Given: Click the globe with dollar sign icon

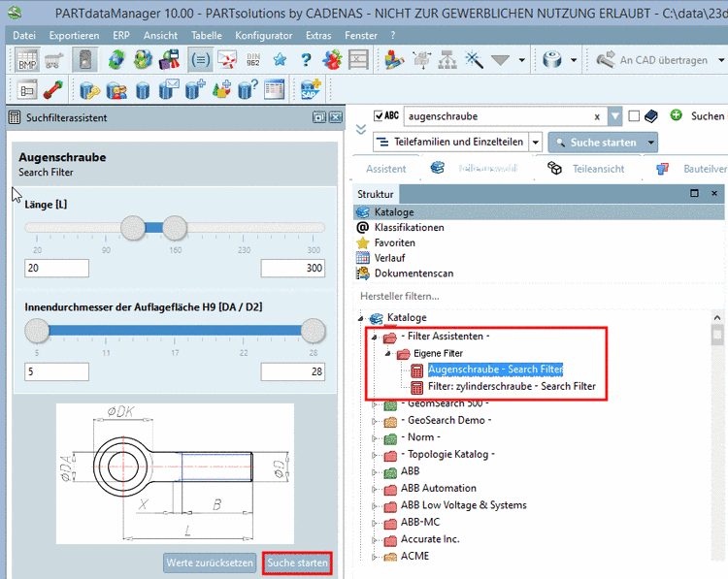Looking at the screenshot, I should [x=143, y=60].
